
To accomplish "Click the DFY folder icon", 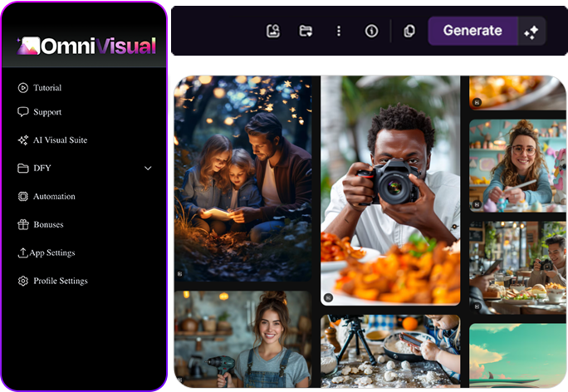I will [x=23, y=169].
